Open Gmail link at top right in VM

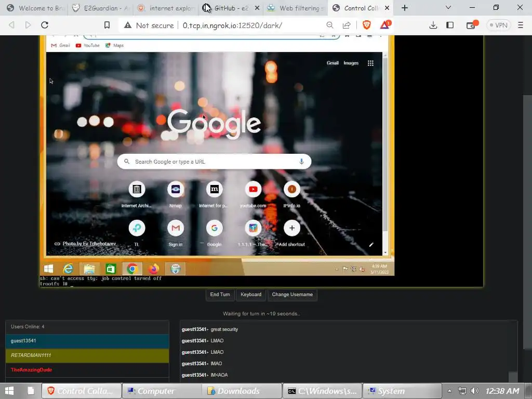coord(332,63)
